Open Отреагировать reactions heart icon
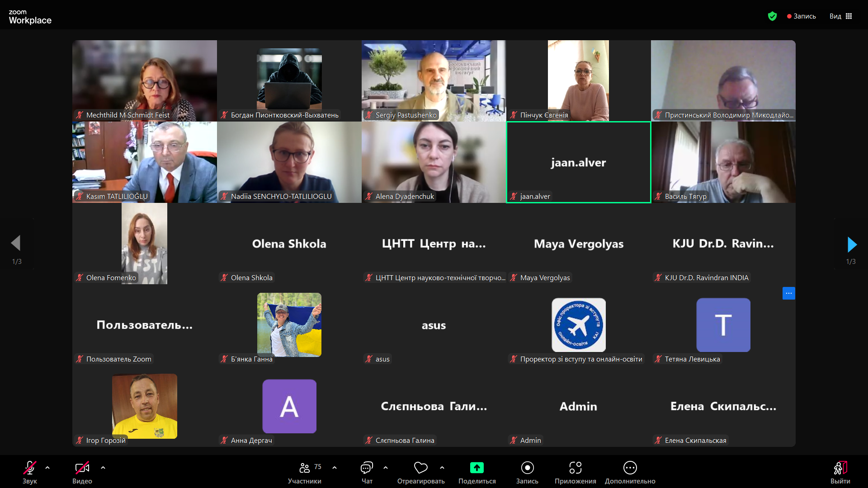868x488 pixels. coord(420,468)
